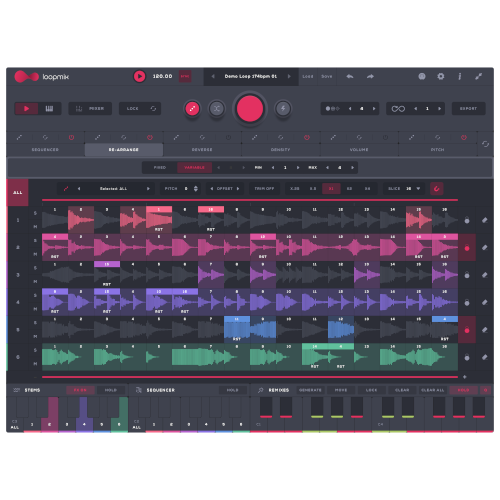Select the Fixed mode
Image resolution: width=500 pixels, height=500 pixels.
point(160,167)
